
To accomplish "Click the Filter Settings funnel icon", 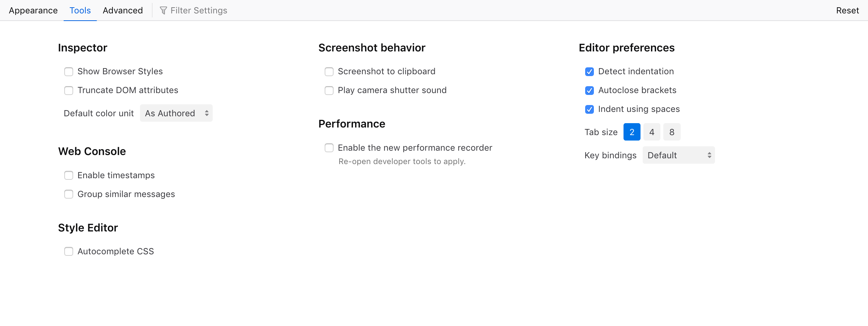I will [x=164, y=10].
